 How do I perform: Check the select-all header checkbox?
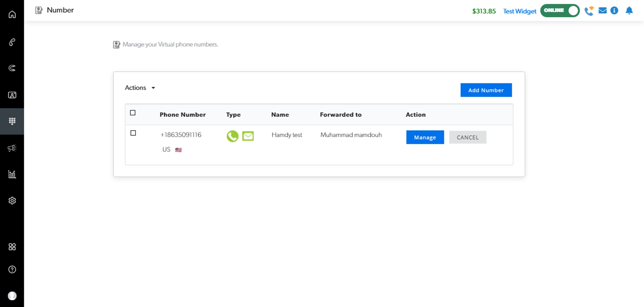coord(133,113)
